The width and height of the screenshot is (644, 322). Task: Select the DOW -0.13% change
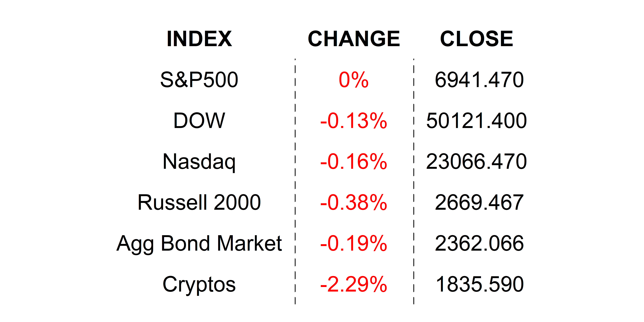tap(354, 120)
